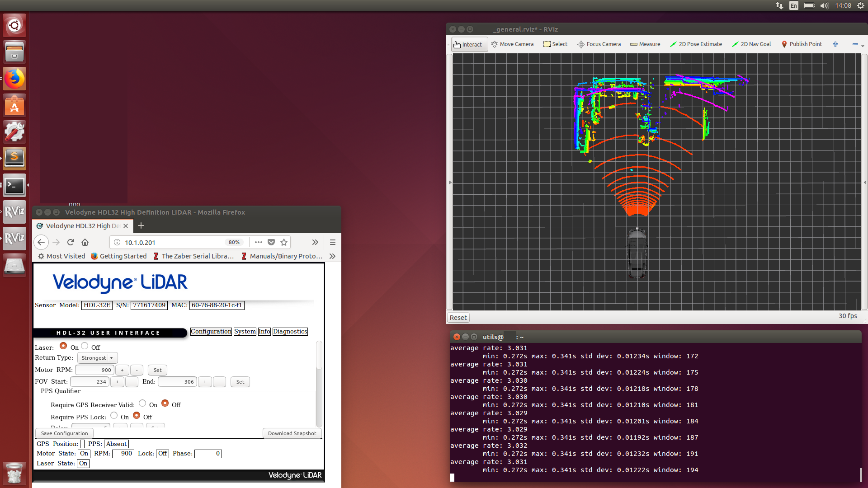Image resolution: width=868 pixels, height=488 pixels.
Task: Go to Firefox home page
Action: [85, 242]
